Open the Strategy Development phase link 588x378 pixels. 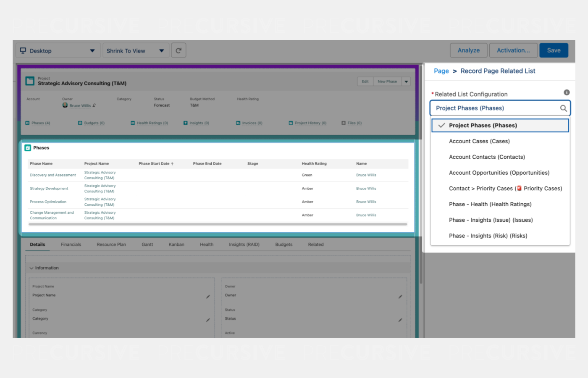49,189
